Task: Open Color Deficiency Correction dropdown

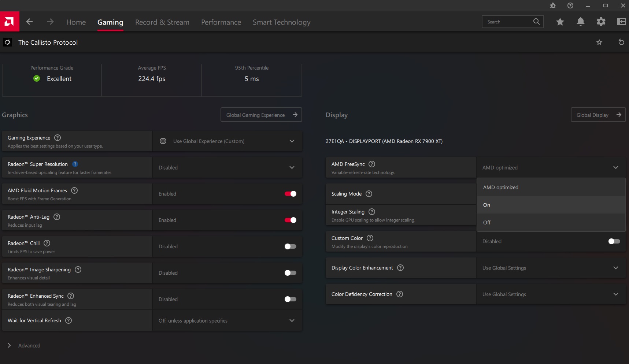Action: [x=551, y=294]
